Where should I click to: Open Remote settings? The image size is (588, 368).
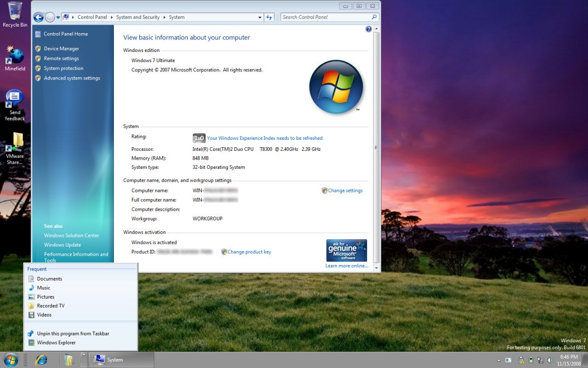[x=62, y=58]
